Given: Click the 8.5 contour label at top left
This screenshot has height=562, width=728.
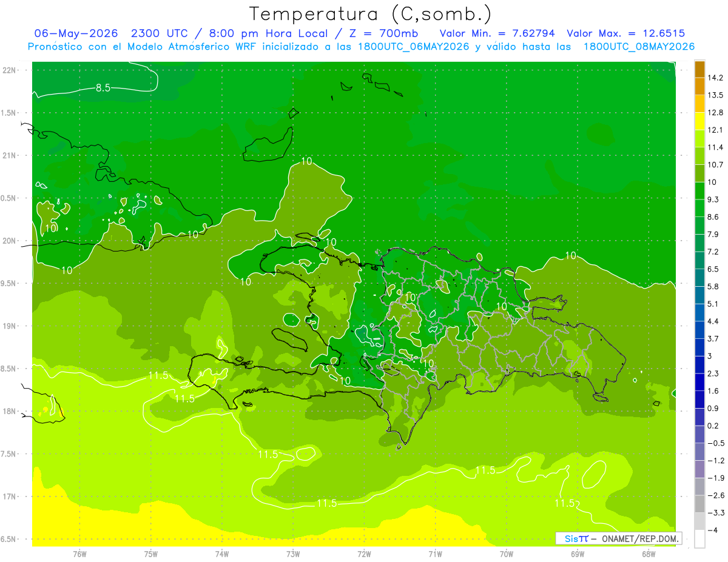Looking at the screenshot, I should pyautogui.click(x=103, y=88).
